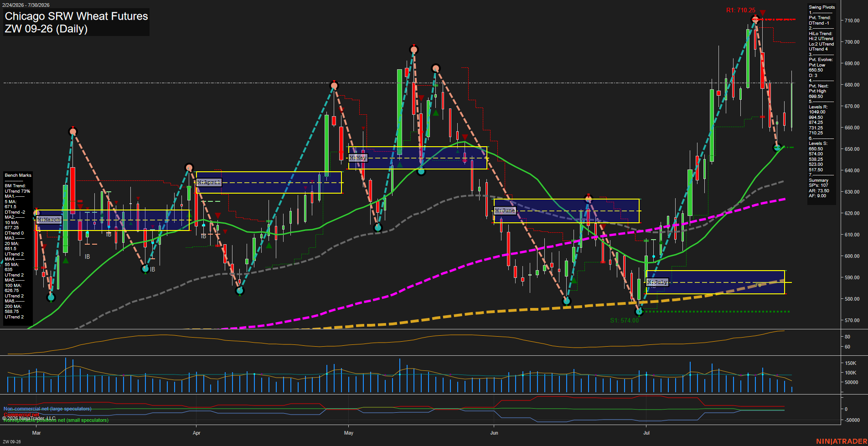Select the pivot low marker at 650.50
Screen dimensions: 868x446
(x=778, y=147)
